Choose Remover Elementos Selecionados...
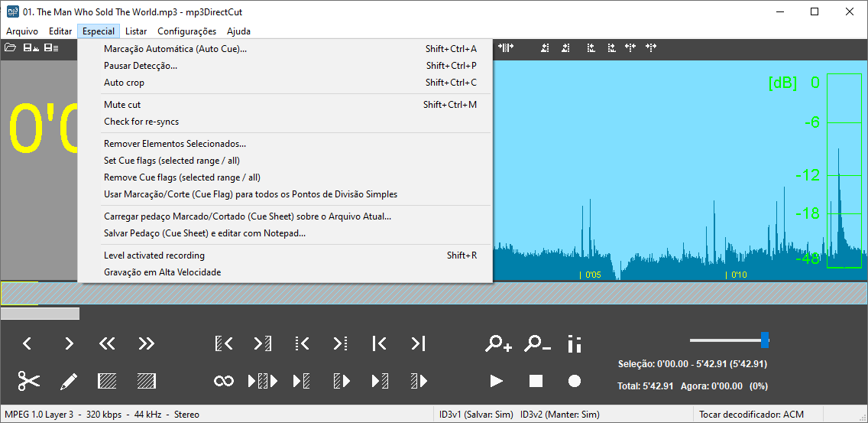The width and height of the screenshot is (868, 423). point(284,144)
